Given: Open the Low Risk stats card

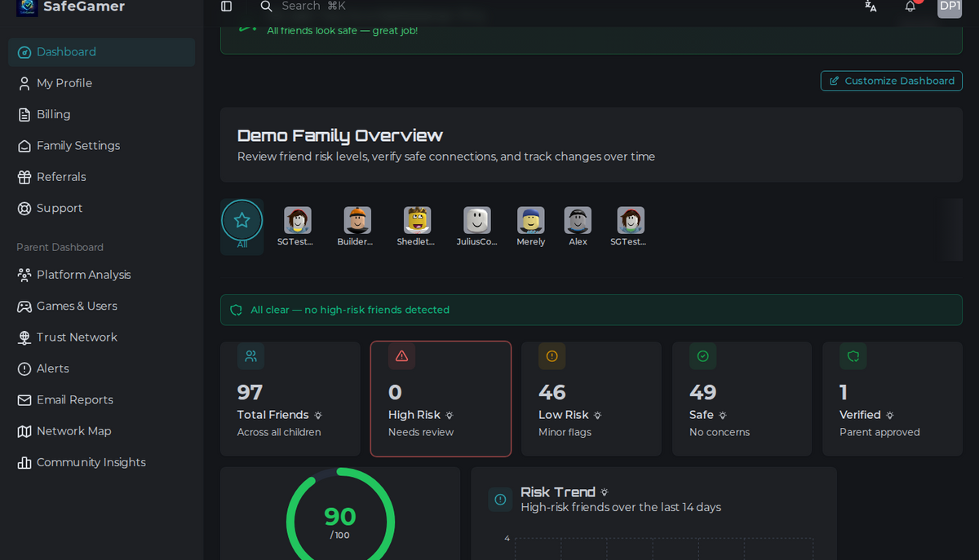Looking at the screenshot, I should 591,399.
